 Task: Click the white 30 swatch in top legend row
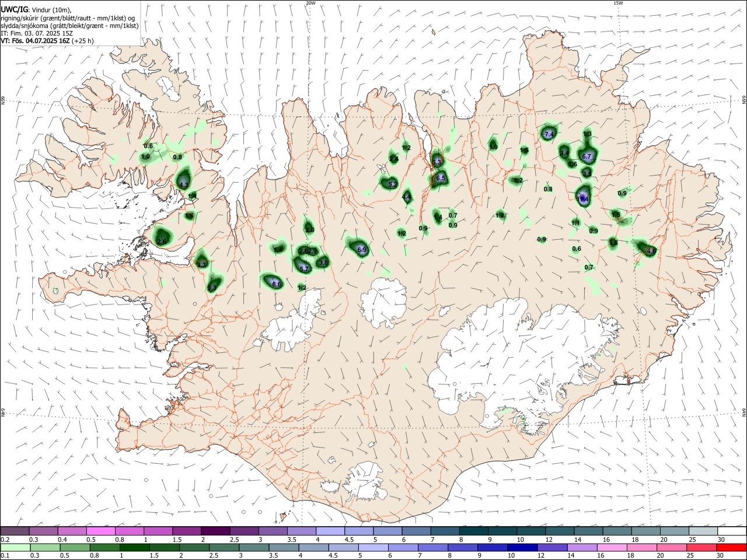tap(732, 531)
